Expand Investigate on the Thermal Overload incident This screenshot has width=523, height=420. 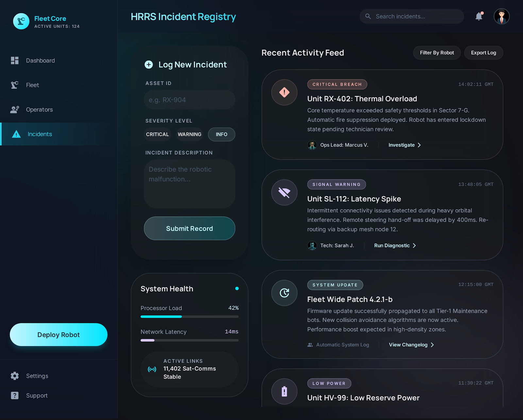[404, 145]
